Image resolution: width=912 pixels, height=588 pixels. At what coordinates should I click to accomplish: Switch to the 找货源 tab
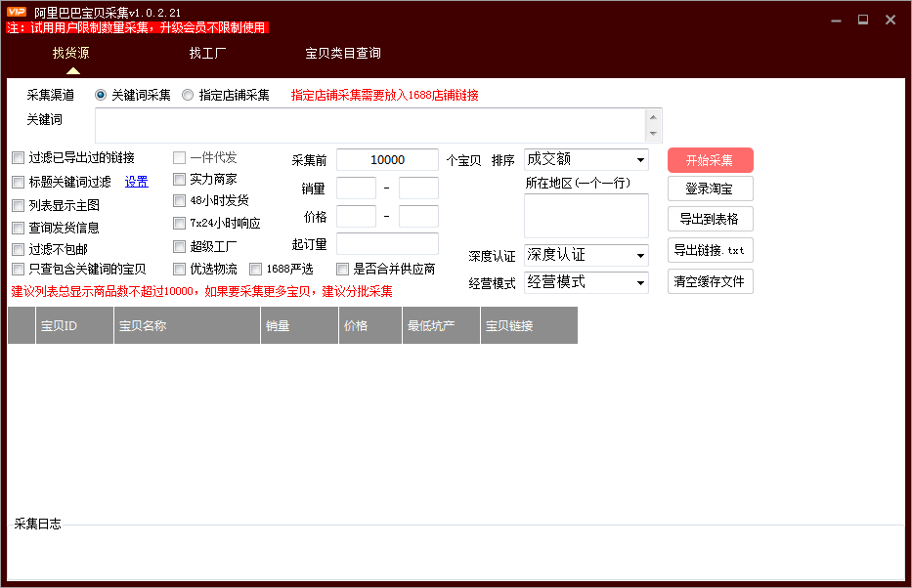71,53
